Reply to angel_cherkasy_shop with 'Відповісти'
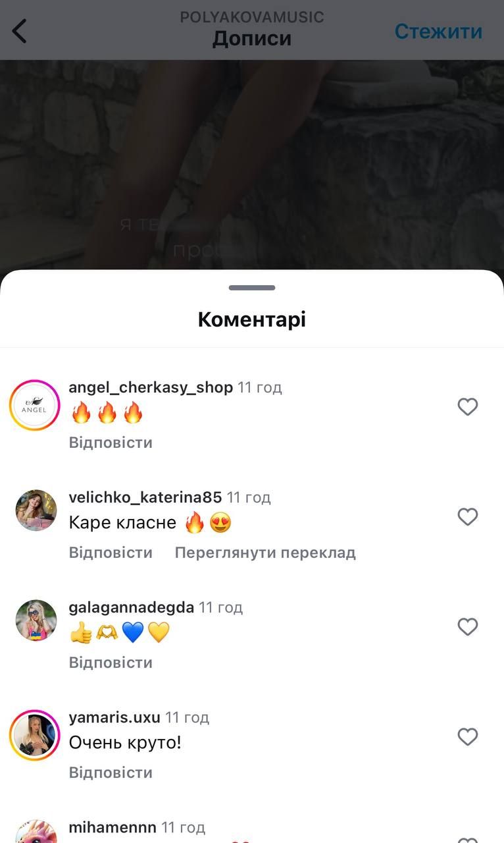 point(111,443)
